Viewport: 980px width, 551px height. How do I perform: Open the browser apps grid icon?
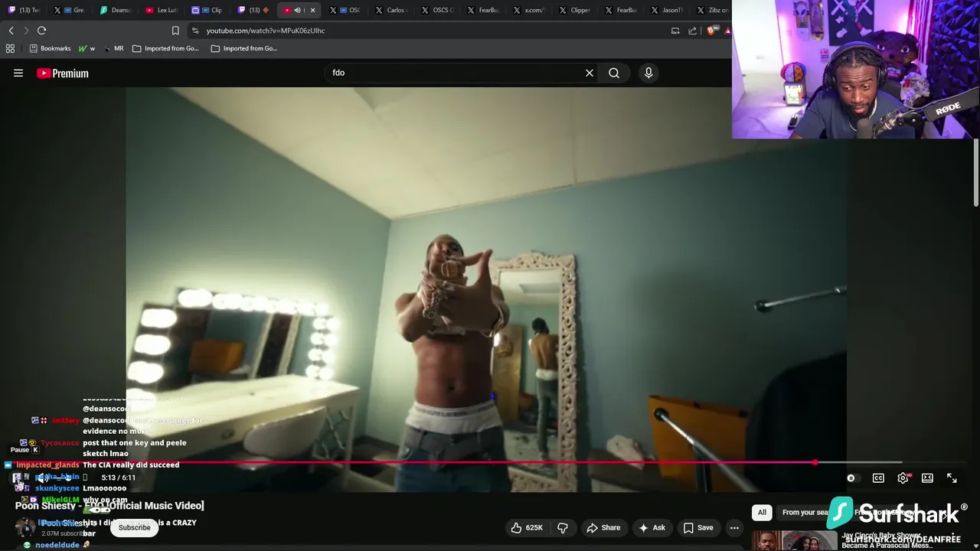10,48
